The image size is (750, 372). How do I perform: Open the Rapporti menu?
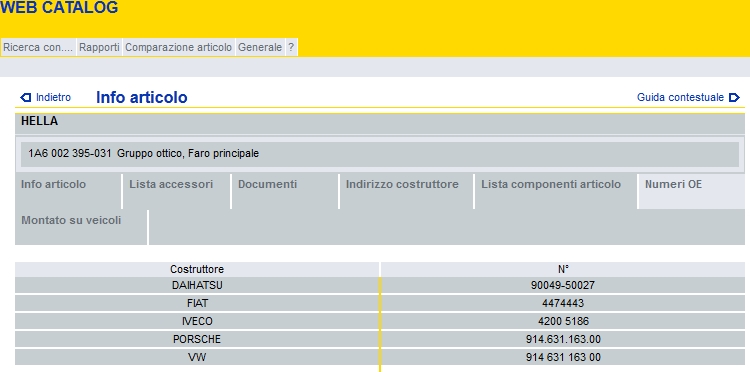click(x=99, y=47)
